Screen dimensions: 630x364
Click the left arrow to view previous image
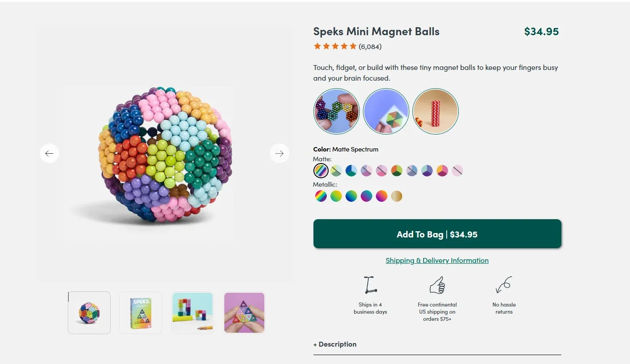tap(49, 153)
